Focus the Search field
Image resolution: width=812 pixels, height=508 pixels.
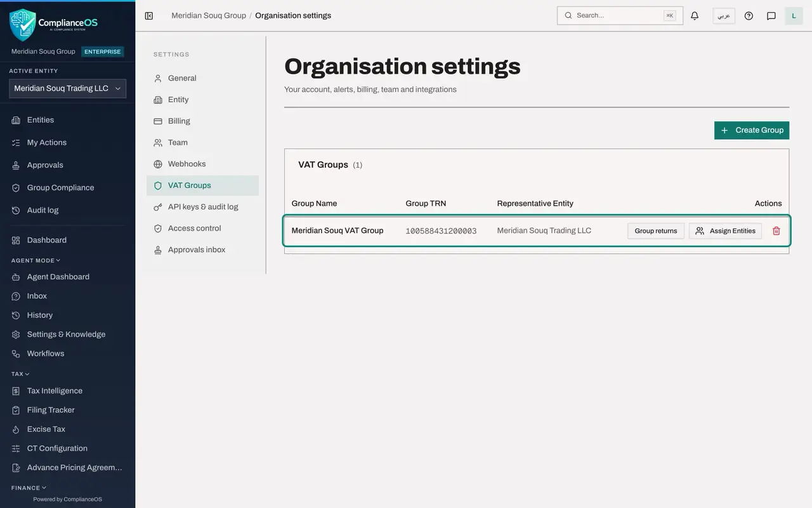(x=620, y=16)
